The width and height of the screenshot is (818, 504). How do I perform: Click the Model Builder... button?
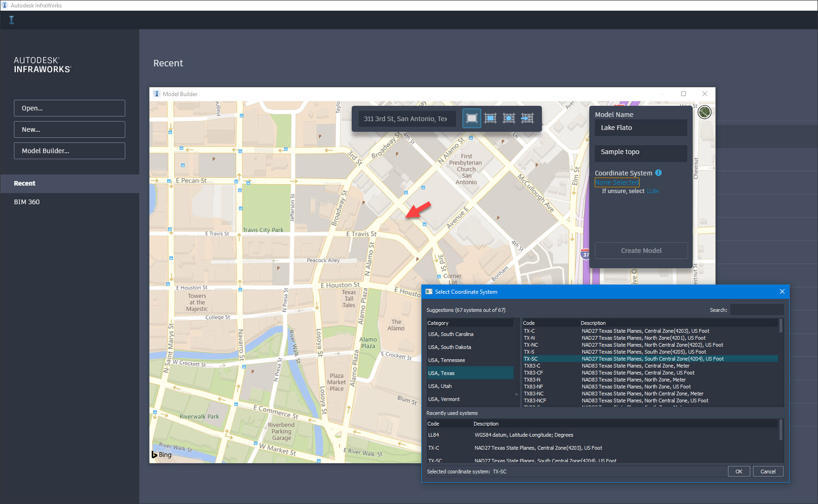(x=69, y=151)
